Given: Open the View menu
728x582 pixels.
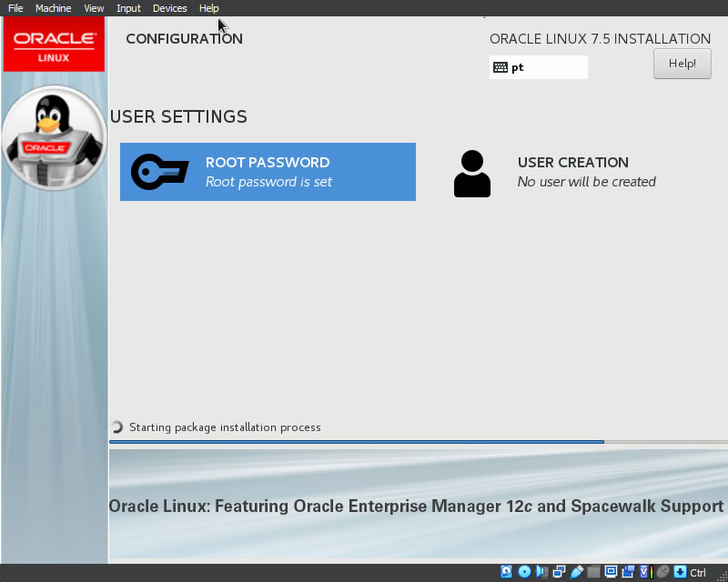Looking at the screenshot, I should [94, 8].
